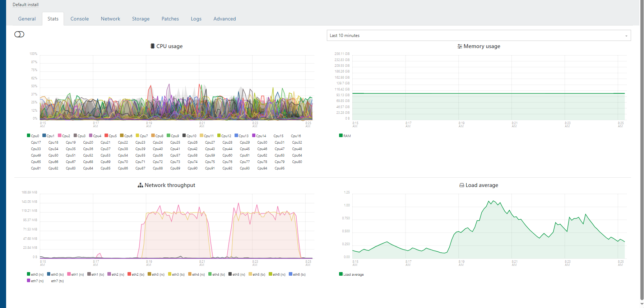The width and height of the screenshot is (644, 308).
Task: Click the eth6 (tx) legend entry
Action: 297,274
